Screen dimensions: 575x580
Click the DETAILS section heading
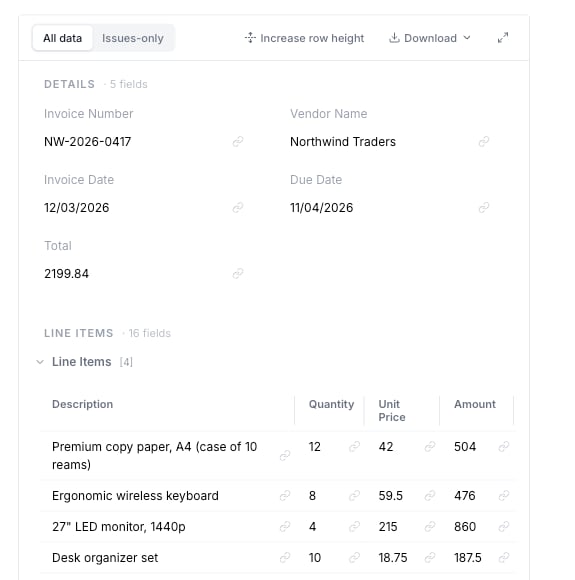click(69, 84)
